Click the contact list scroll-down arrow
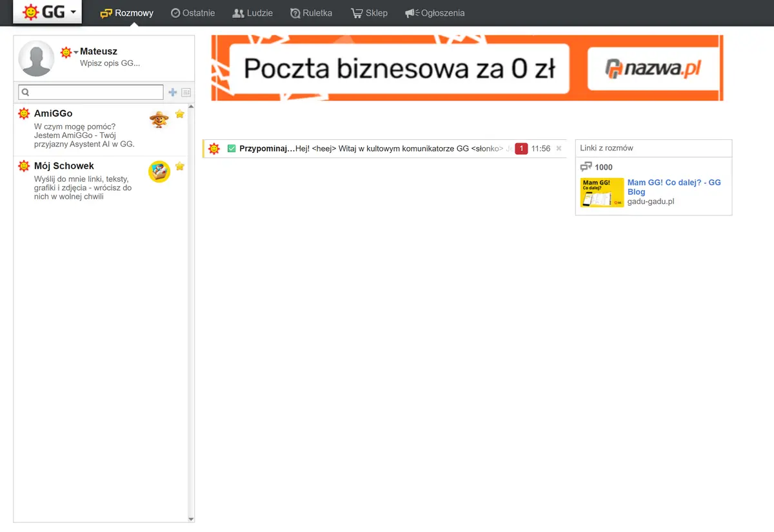Image resolution: width=774 pixels, height=532 pixels. [x=191, y=518]
